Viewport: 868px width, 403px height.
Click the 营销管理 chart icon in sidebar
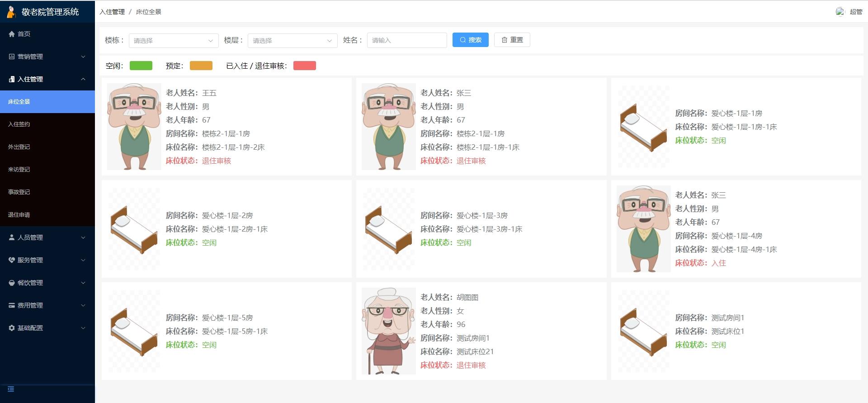12,57
